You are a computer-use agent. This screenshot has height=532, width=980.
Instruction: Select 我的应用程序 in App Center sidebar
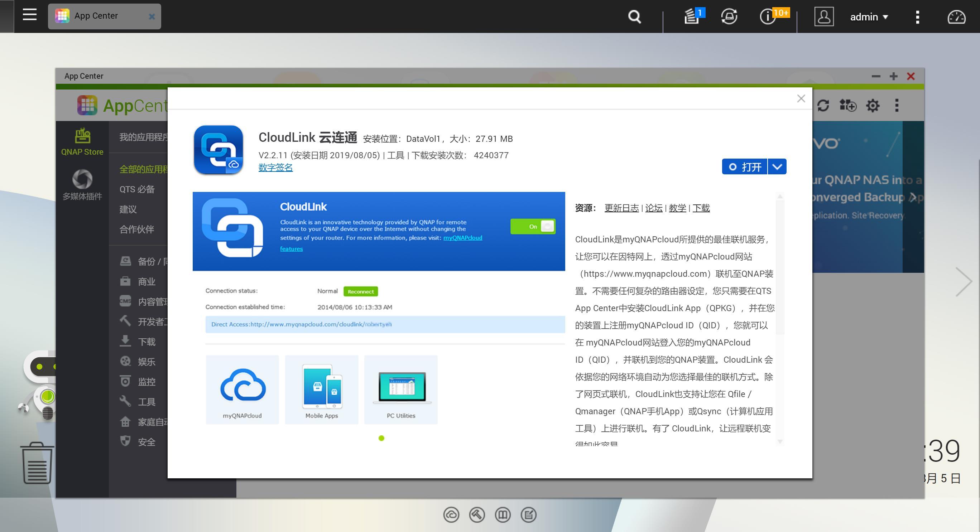click(143, 137)
